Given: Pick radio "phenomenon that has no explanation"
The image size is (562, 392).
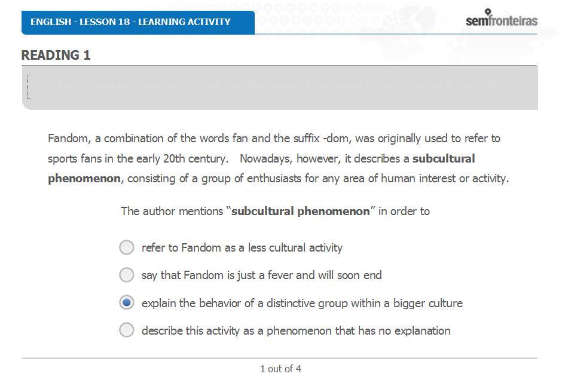Looking at the screenshot, I should (127, 330).
